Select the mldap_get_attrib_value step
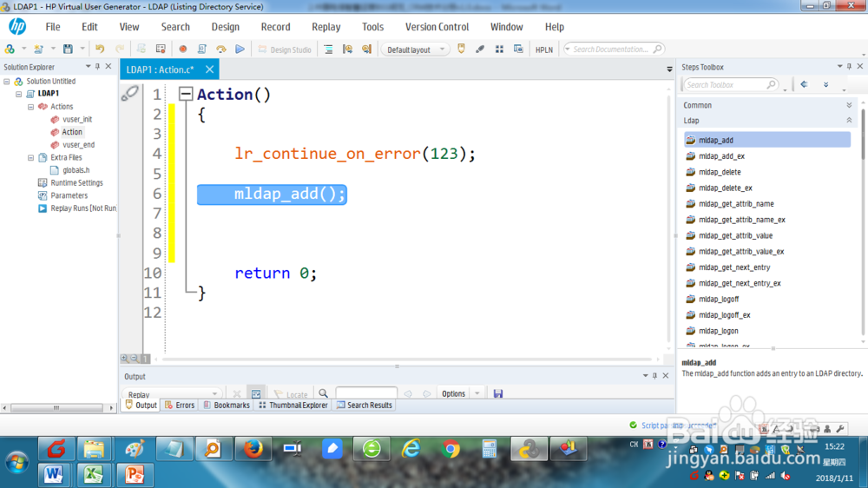The height and width of the screenshot is (488, 868). (x=735, y=235)
